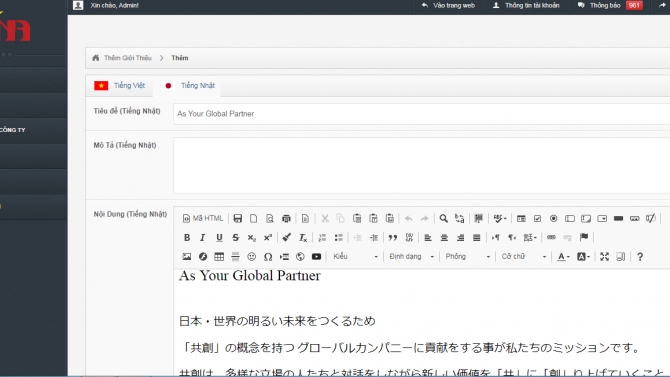This screenshot has height=377, width=670.
Task: Increase indent with the indent icon
Action: point(373,238)
